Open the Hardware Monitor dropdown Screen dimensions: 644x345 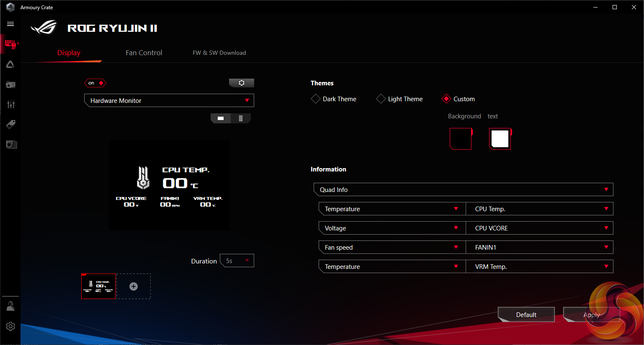pyautogui.click(x=169, y=100)
